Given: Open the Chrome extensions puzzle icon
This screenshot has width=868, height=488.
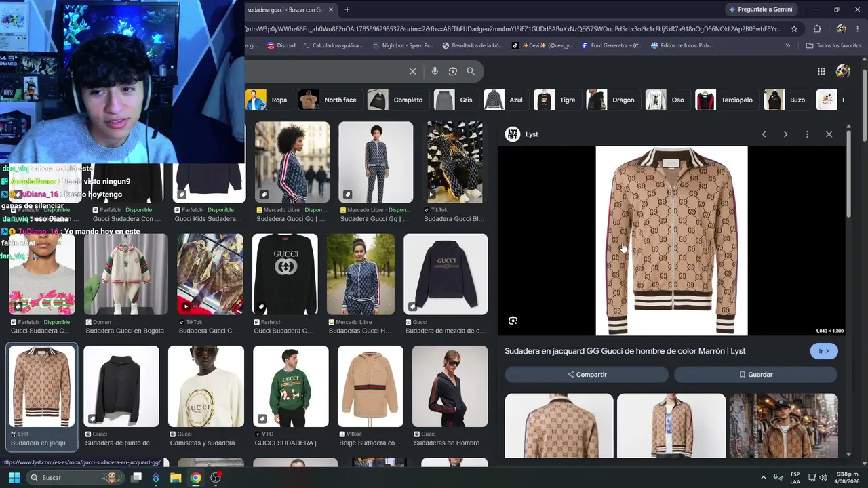Looking at the screenshot, I should pos(816,29).
